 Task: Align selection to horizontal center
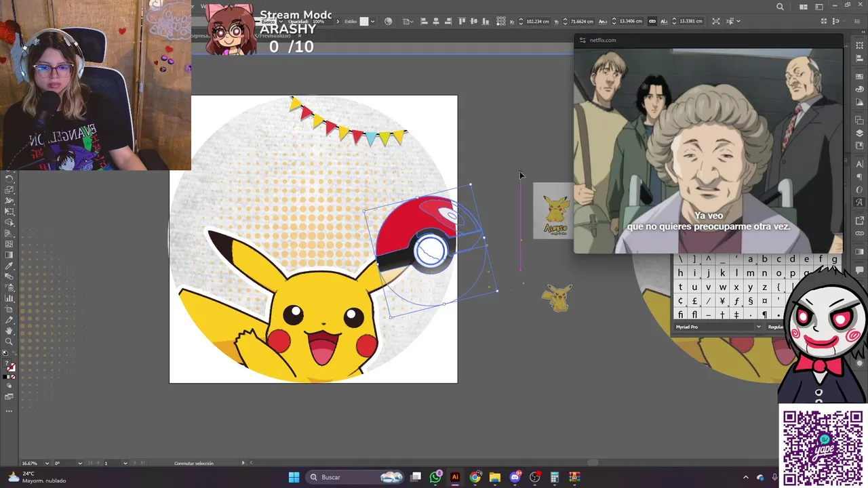tap(436, 21)
